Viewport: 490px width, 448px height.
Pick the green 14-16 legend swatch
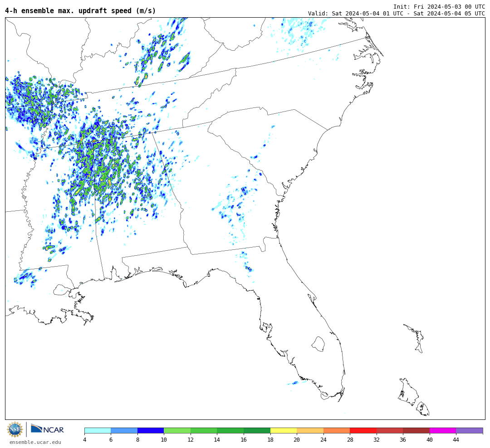click(230, 430)
